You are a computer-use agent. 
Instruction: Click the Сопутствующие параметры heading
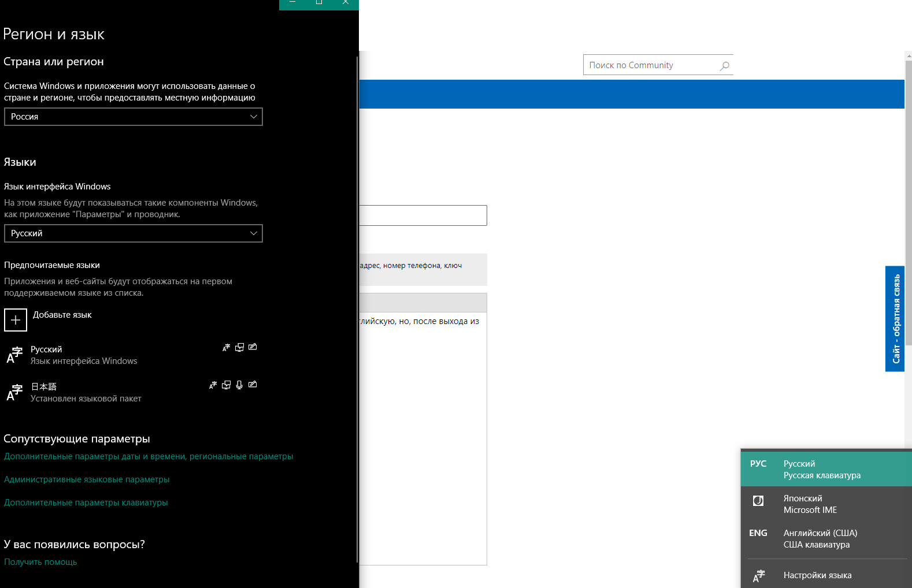pos(77,439)
